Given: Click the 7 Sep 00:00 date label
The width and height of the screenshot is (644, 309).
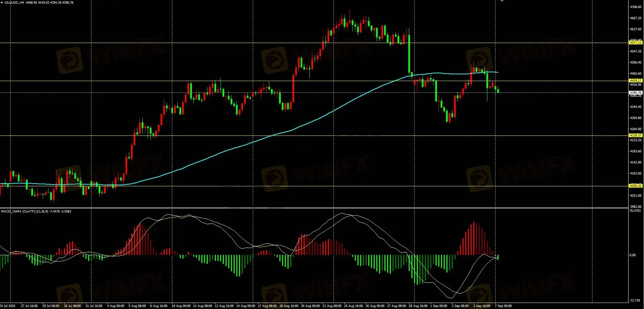Looking at the screenshot, I should 503,306.
